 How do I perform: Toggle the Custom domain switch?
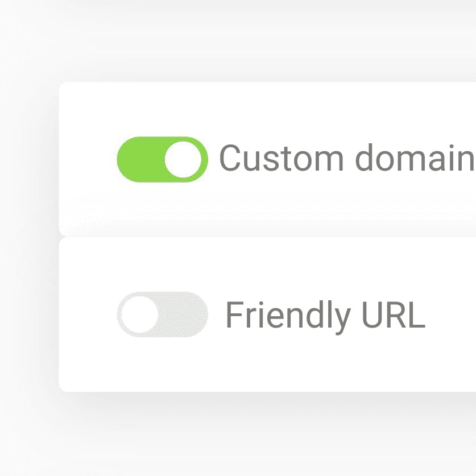[162, 159]
